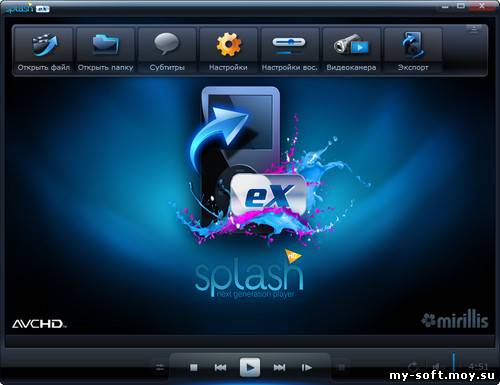Launch the Экспорт device icon
This screenshot has height=385, width=500.
click(413, 50)
